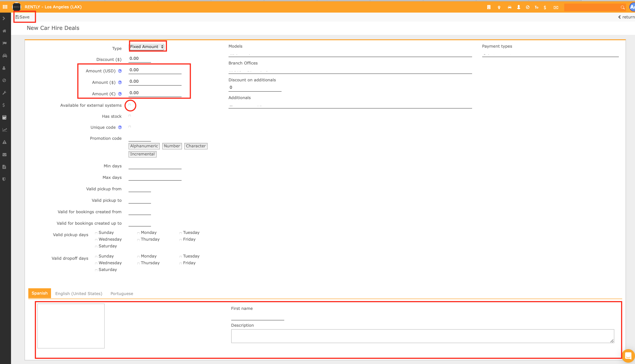Click the Character code button
Screen dimensions: 635x364
[x=196, y=146]
